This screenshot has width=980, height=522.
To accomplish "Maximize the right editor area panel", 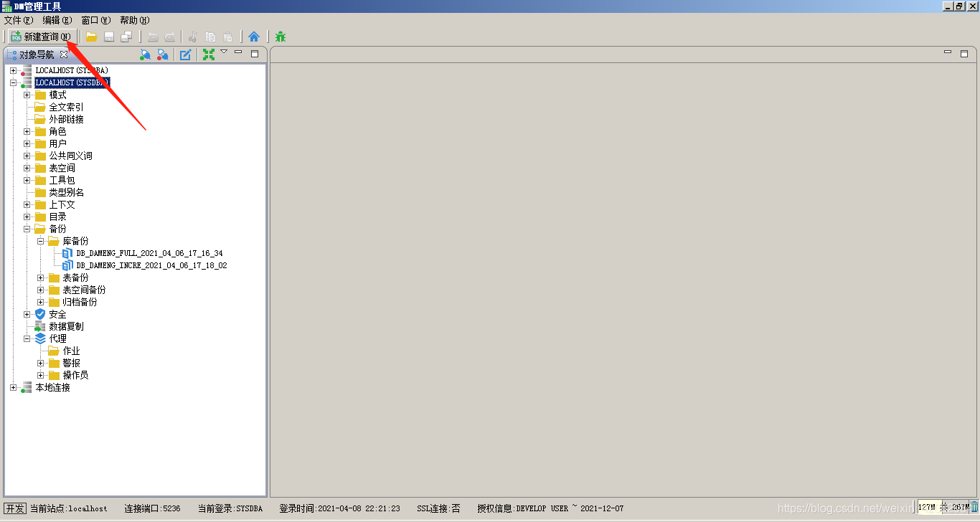I will click(964, 54).
